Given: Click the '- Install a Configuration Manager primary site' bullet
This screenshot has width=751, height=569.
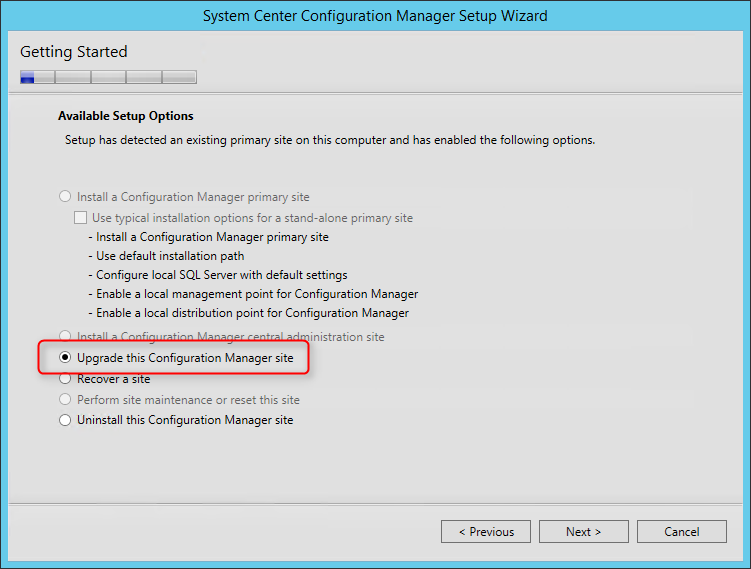Looking at the screenshot, I should (208, 237).
